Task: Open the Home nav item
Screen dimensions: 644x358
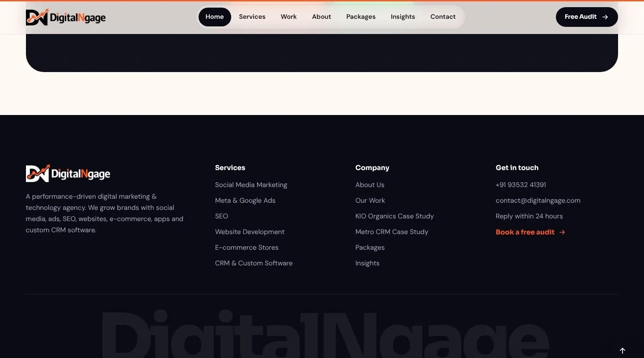Action: pyautogui.click(x=215, y=17)
